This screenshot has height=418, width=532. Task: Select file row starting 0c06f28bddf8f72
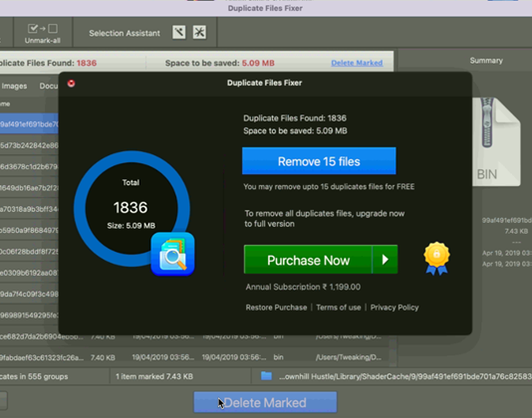click(x=29, y=252)
